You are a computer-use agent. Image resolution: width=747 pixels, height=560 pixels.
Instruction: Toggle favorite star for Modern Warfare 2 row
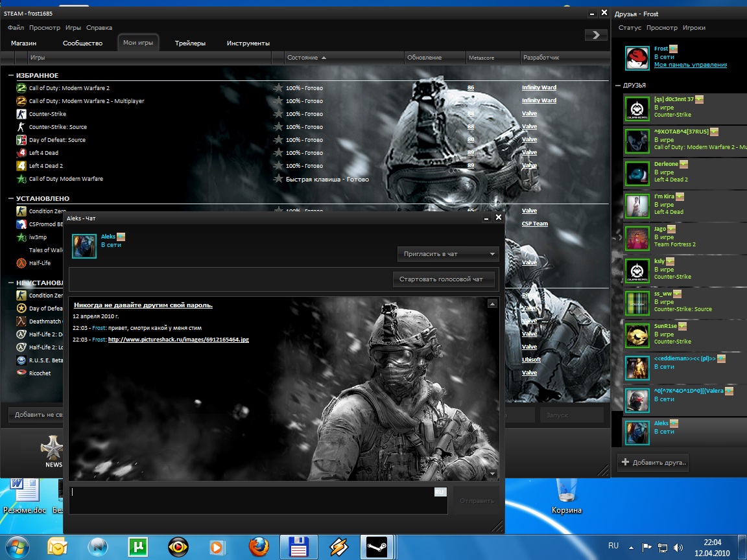[x=278, y=88]
